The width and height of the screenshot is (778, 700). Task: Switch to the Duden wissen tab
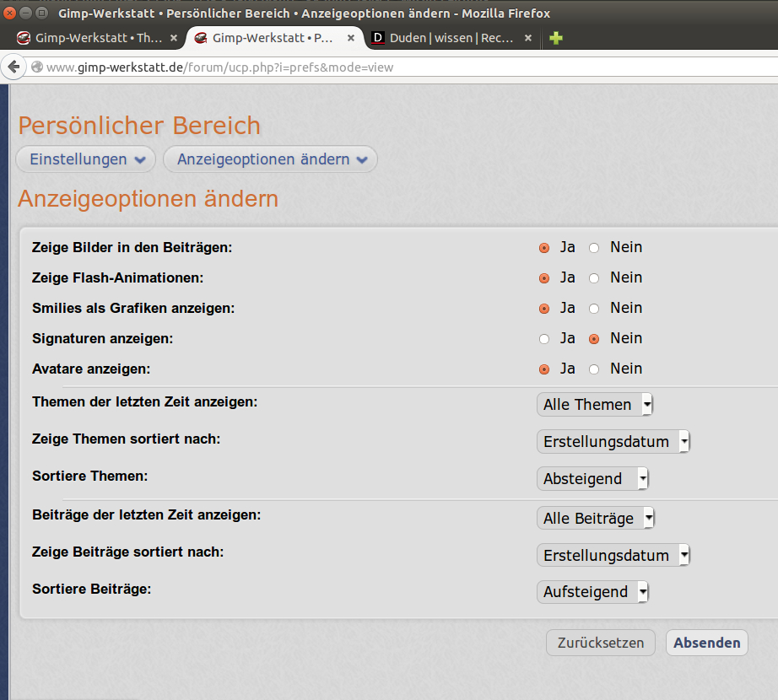pos(451,38)
